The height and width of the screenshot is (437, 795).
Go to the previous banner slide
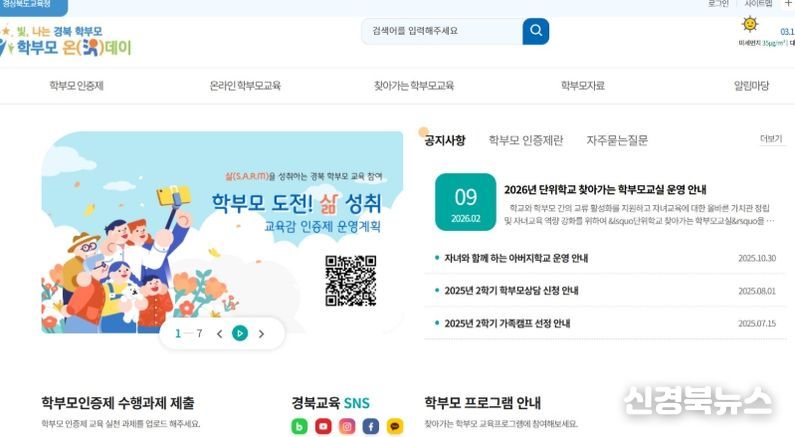[219, 334]
